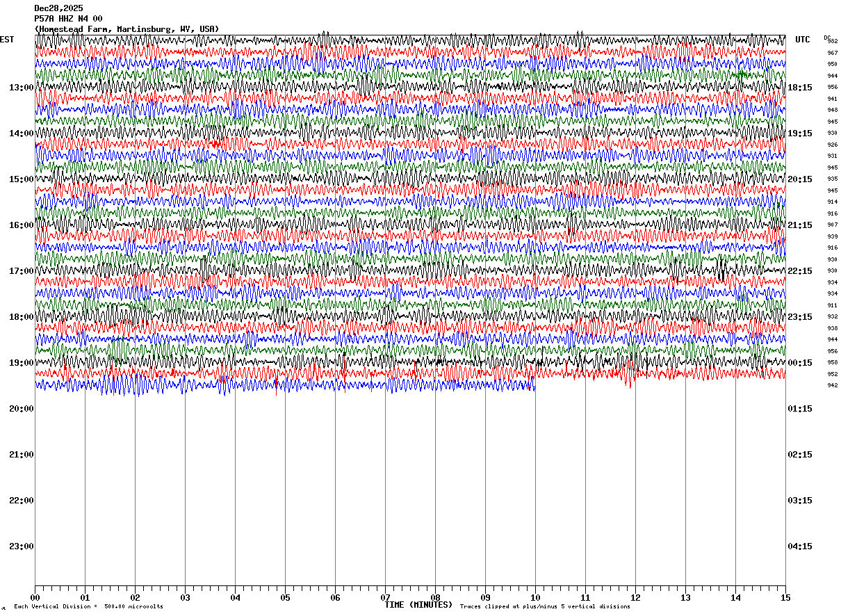Image resolution: width=841 pixels, height=616 pixels.
Task: Select the 13:00 EST time label
Action: pyautogui.click(x=22, y=88)
